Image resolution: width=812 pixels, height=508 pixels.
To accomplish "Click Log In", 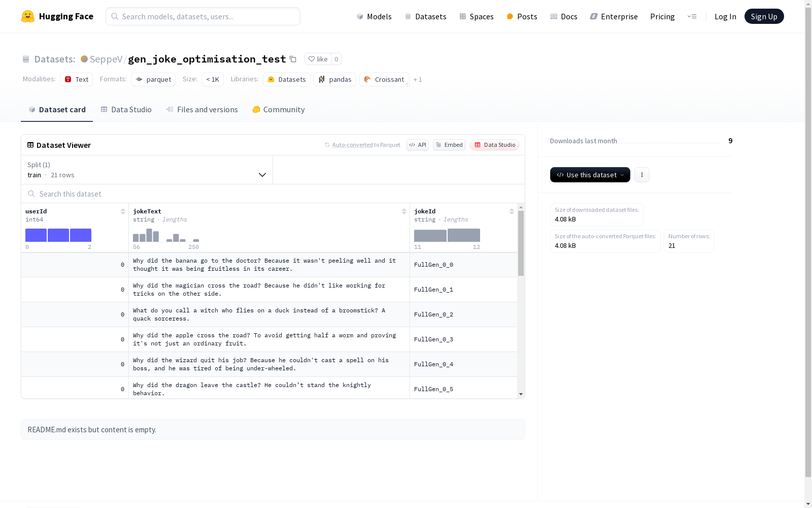I will (725, 16).
